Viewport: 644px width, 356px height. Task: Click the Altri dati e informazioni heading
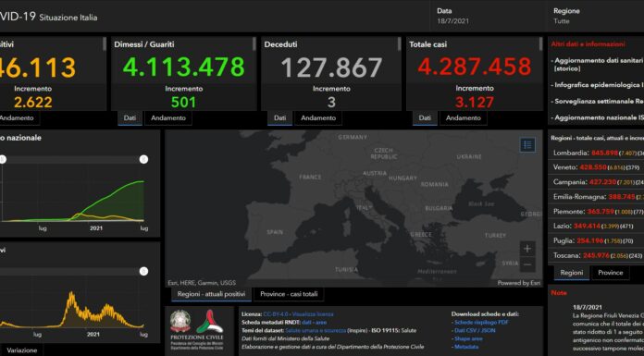click(588, 44)
